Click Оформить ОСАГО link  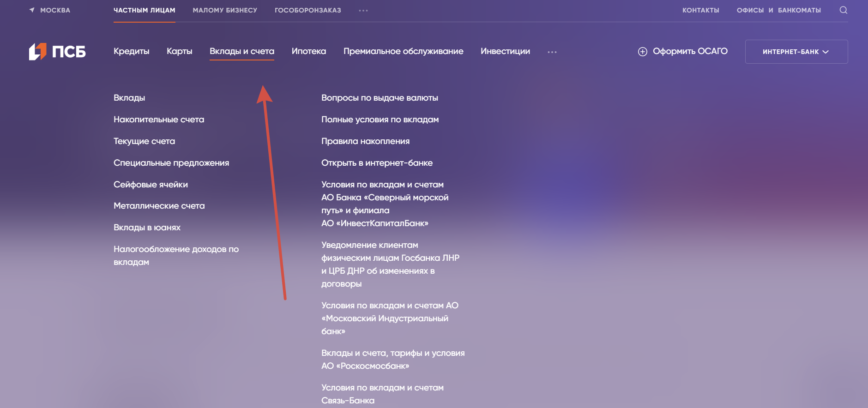690,51
